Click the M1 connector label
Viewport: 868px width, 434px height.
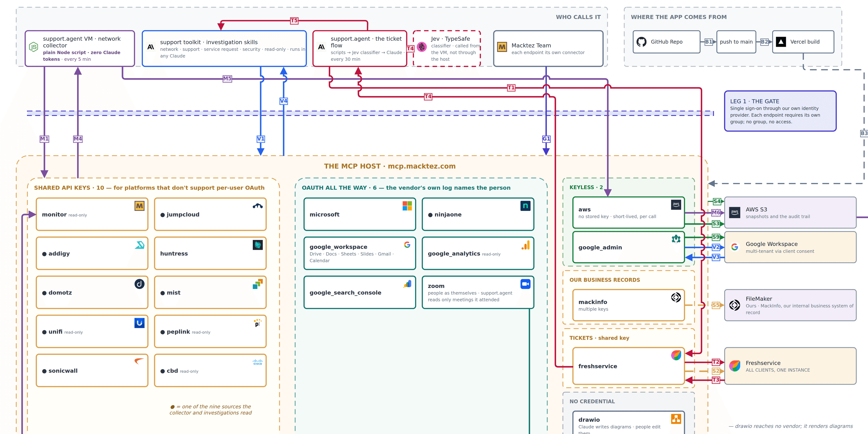pos(45,139)
